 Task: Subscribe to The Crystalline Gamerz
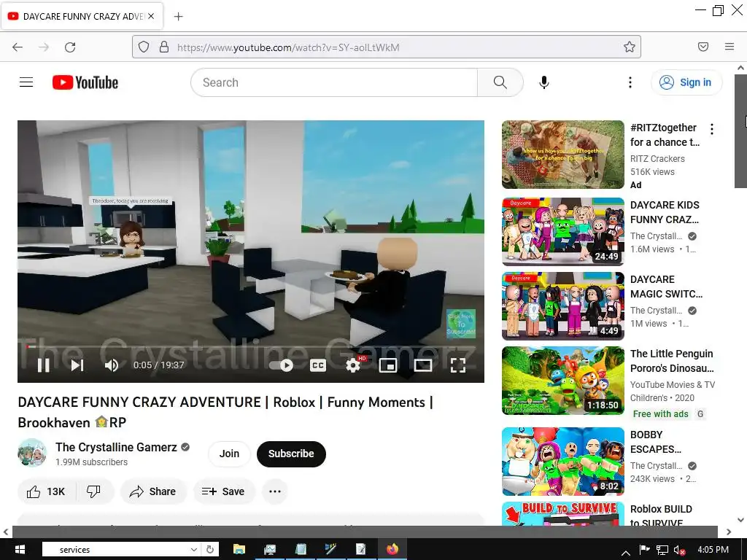pos(291,454)
